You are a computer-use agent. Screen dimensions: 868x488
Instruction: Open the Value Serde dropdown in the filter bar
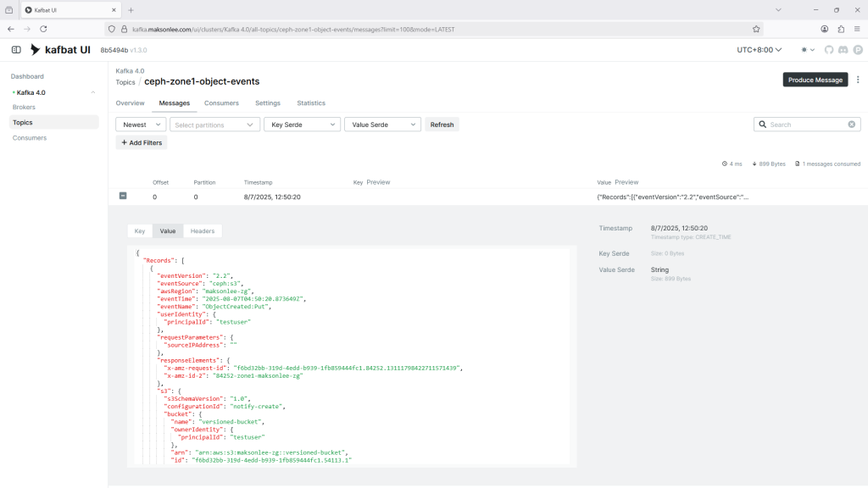coord(382,125)
